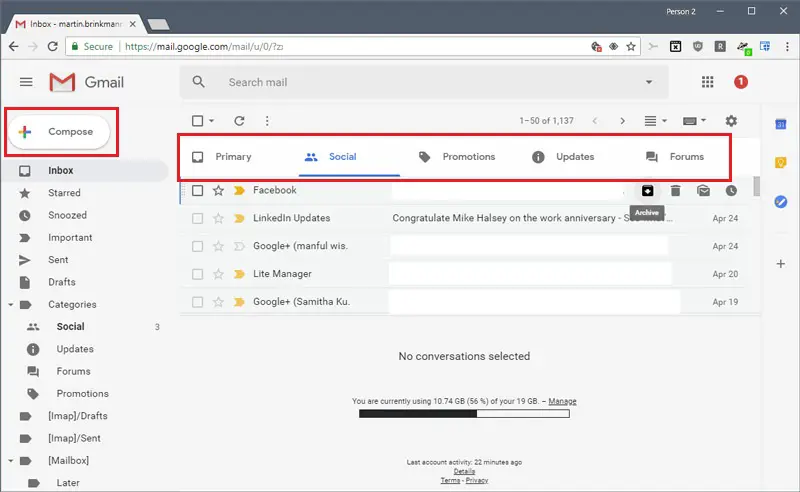The width and height of the screenshot is (800, 492).
Task: Open the red notification badge
Action: pos(741,82)
